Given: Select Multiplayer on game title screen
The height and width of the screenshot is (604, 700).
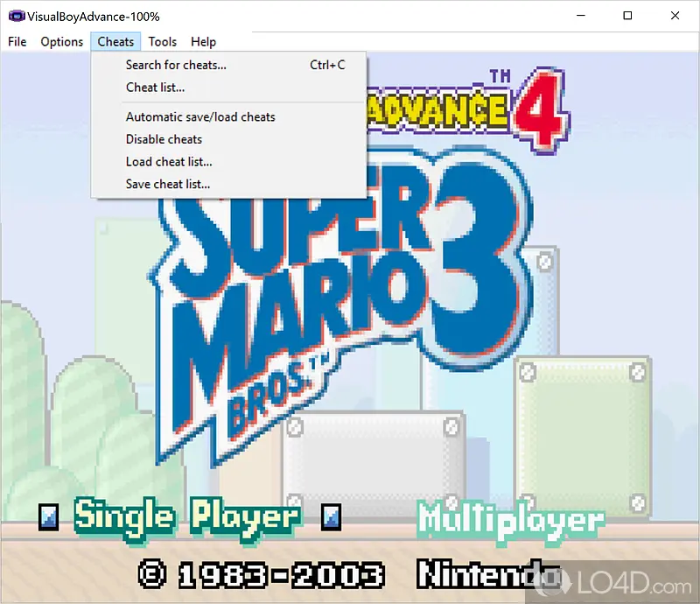Looking at the screenshot, I should [509, 519].
